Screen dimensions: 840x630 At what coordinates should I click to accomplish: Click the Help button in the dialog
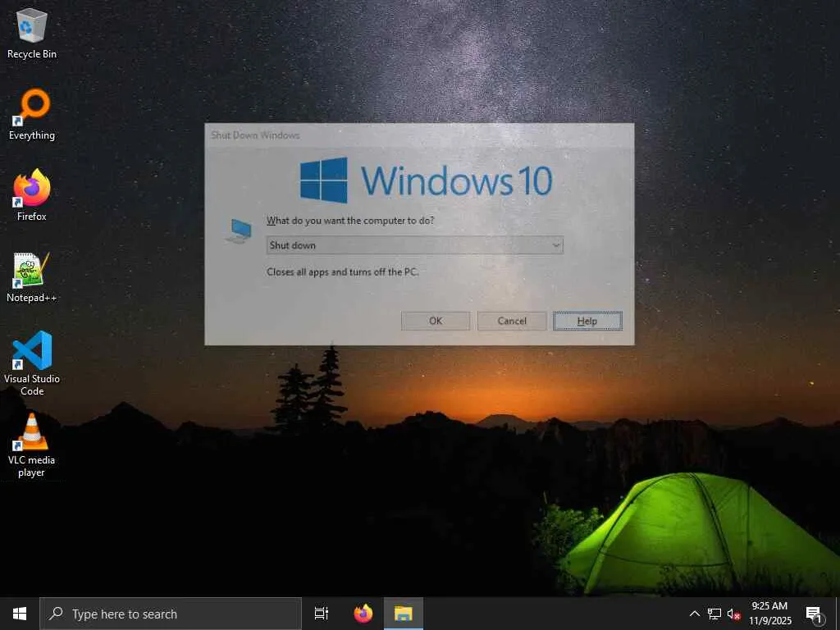587,321
